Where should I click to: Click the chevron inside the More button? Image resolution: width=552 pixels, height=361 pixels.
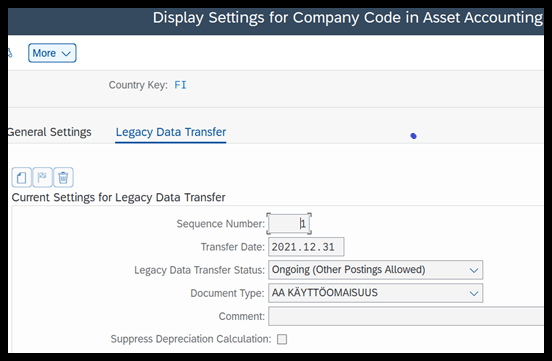click(66, 54)
